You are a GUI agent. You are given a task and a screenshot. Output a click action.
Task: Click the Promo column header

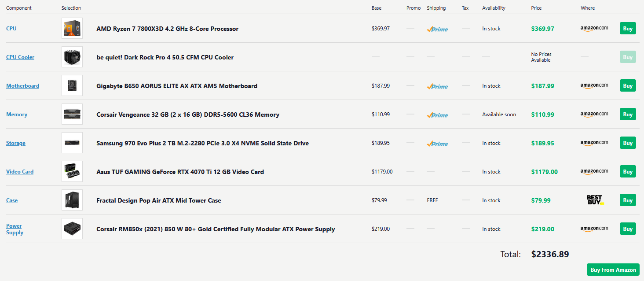click(x=413, y=8)
